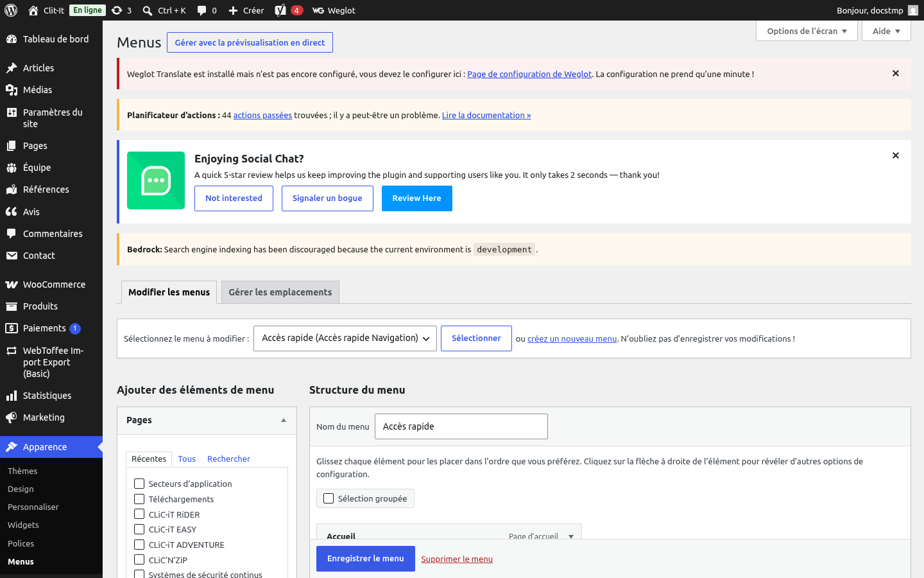Image resolution: width=924 pixels, height=578 pixels.
Task: Click Not interested button
Action: [234, 198]
